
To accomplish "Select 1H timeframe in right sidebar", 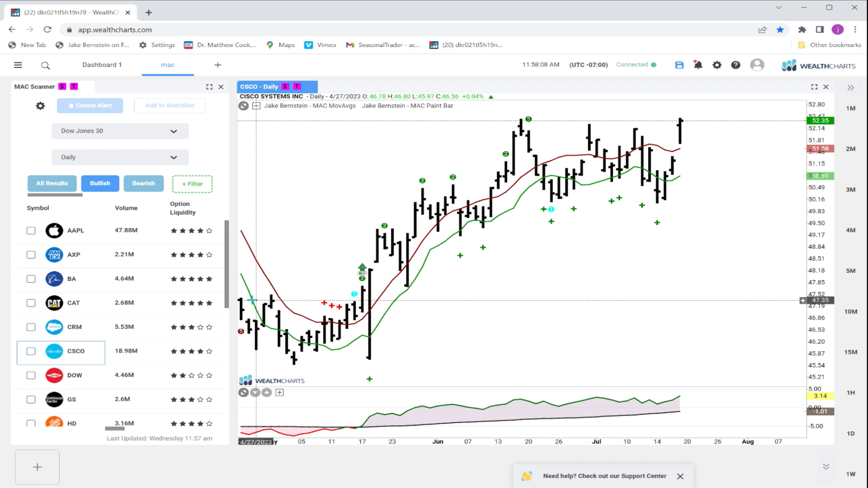I will point(851,393).
